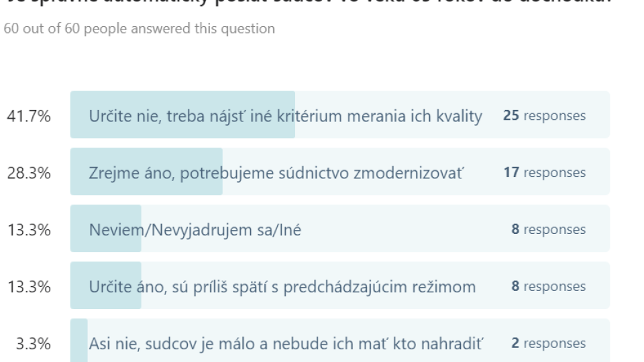Click the 41.7% percentage label
The height and width of the screenshot is (362, 644).
coord(29,116)
